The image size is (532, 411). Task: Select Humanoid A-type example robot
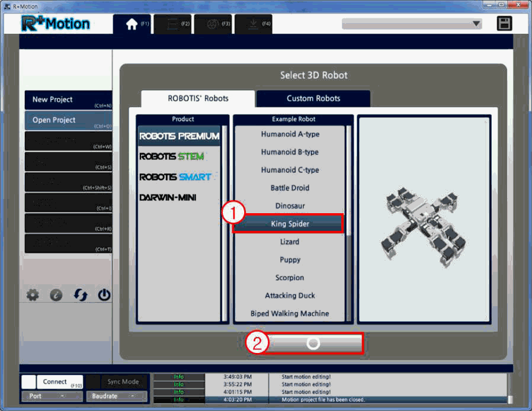coord(290,134)
